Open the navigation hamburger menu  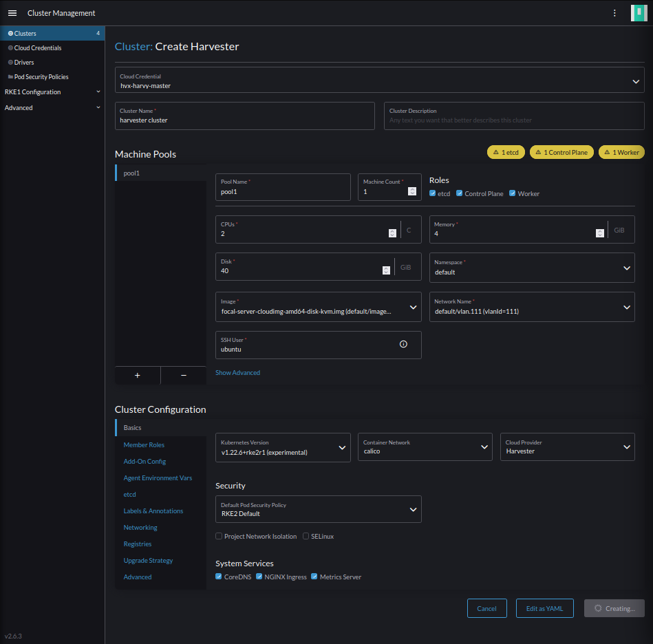pos(12,12)
